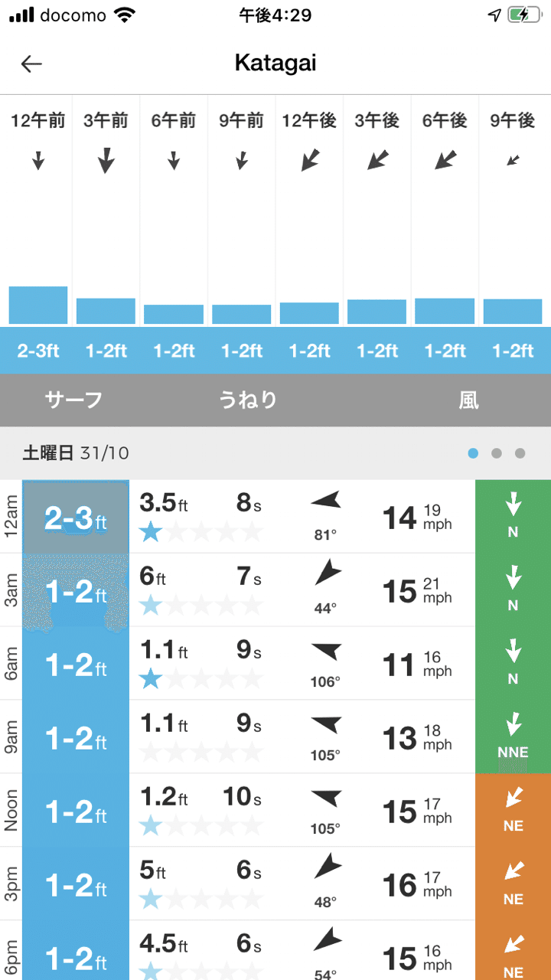Tap the 44° swell direction arrow
Screen dimensions: 551x980
327,573
